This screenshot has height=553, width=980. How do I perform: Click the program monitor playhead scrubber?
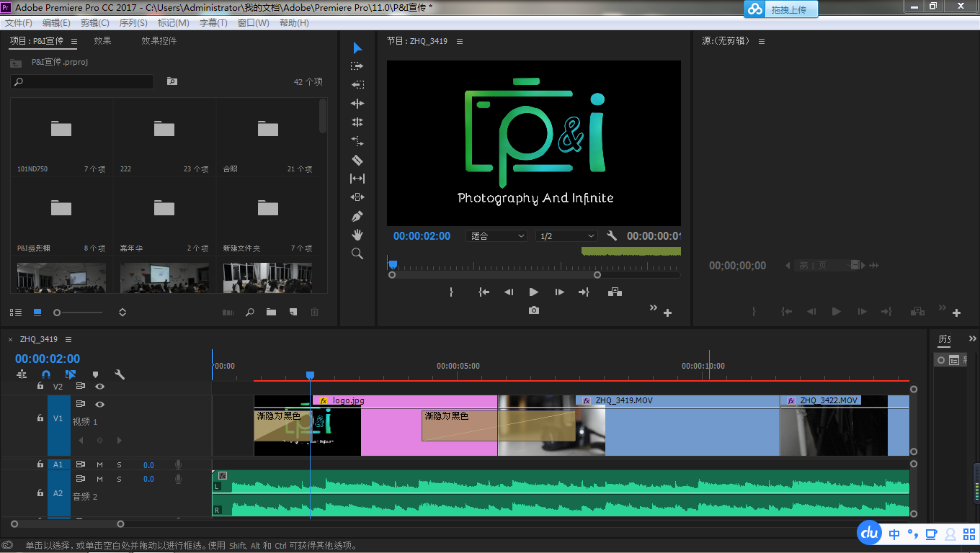(393, 265)
